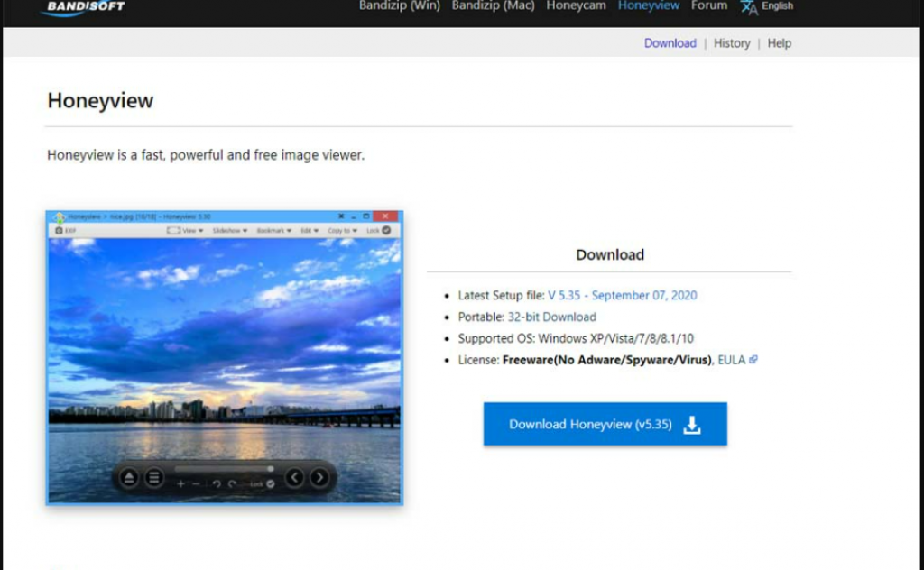The width and height of the screenshot is (924, 570).
Task: Select the Download sub-navigation link
Action: click(x=670, y=43)
